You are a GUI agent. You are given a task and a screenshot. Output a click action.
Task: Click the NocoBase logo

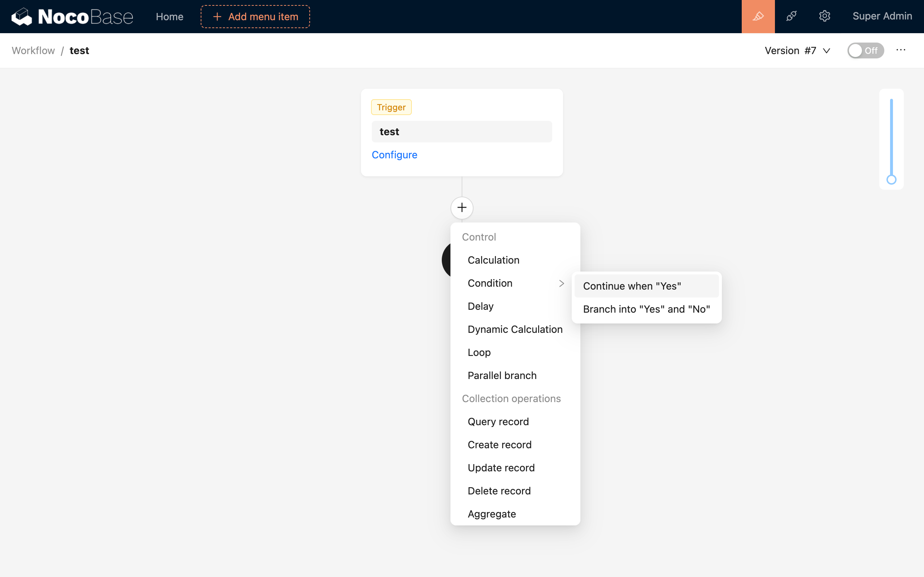click(x=72, y=17)
